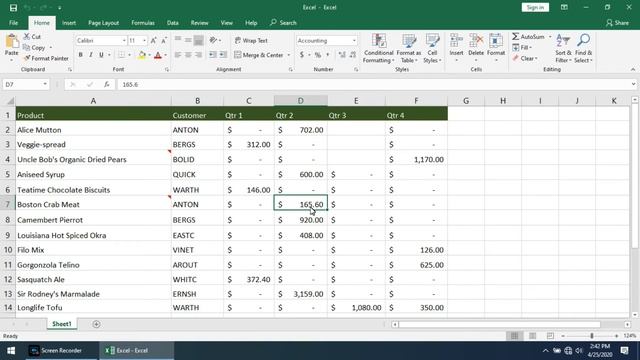Image resolution: width=640 pixels, height=360 pixels.
Task: Click the Fill Color paint bucket
Action: tap(142, 55)
